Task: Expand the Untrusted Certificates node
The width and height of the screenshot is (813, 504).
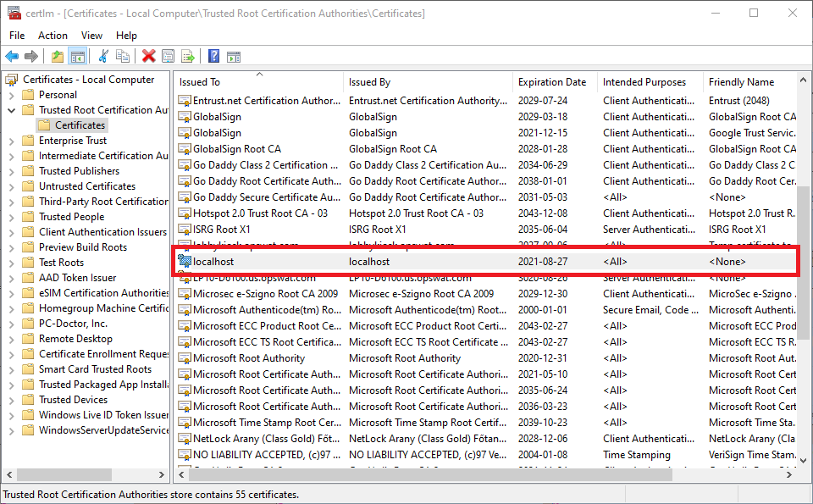Action: (11, 186)
